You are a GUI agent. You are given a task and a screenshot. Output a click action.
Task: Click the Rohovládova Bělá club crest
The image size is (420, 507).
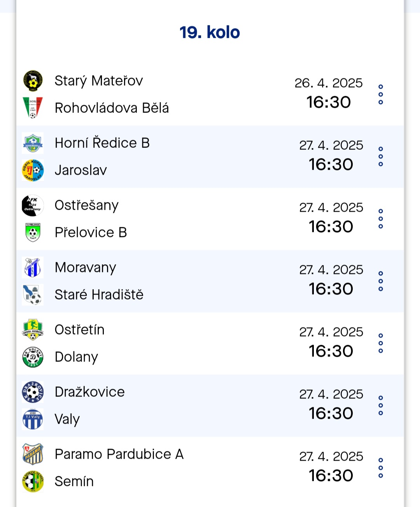pos(33,108)
